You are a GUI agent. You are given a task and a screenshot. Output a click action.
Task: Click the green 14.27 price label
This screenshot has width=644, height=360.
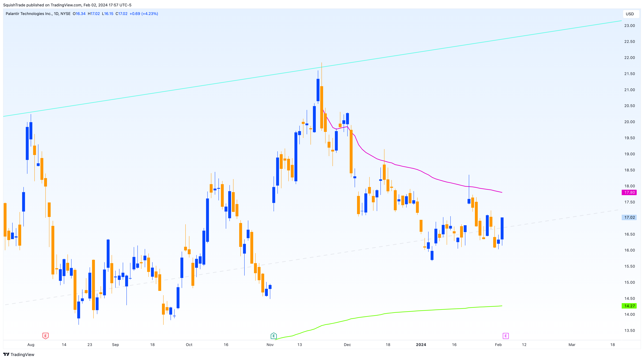[629, 306]
